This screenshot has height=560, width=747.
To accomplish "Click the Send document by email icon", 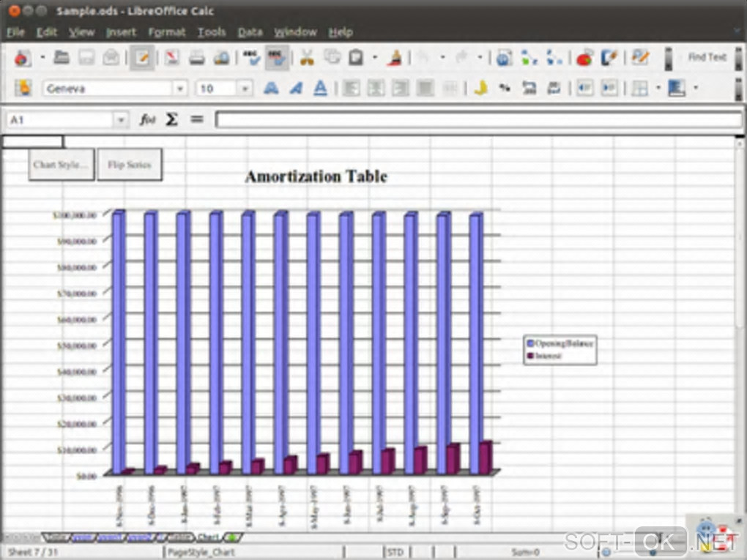I will (111, 58).
